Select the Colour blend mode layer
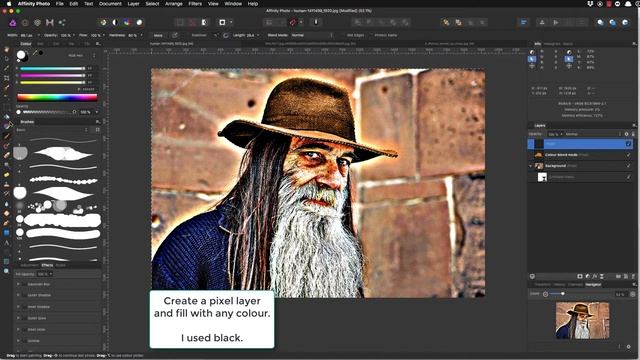The width and height of the screenshot is (640, 360). [580, 155]
